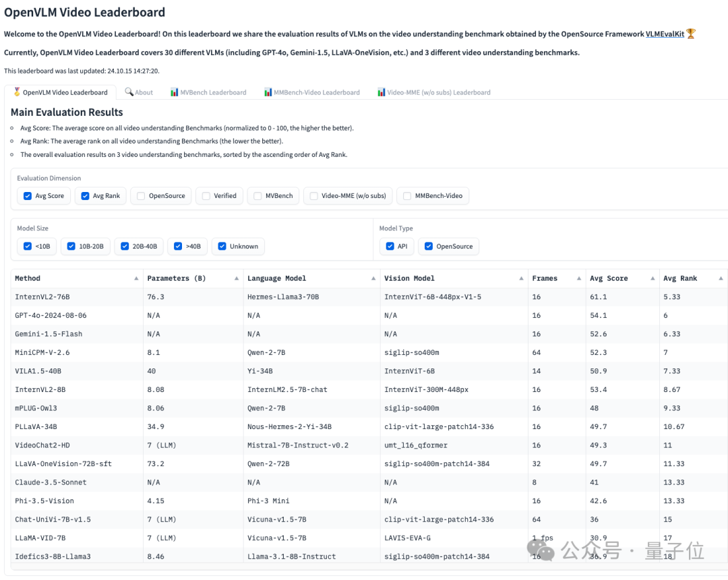Screen dimensions: 728x580
Task: Click the Hermes-Llama3-70B language model cell
Action: [311, 297]
